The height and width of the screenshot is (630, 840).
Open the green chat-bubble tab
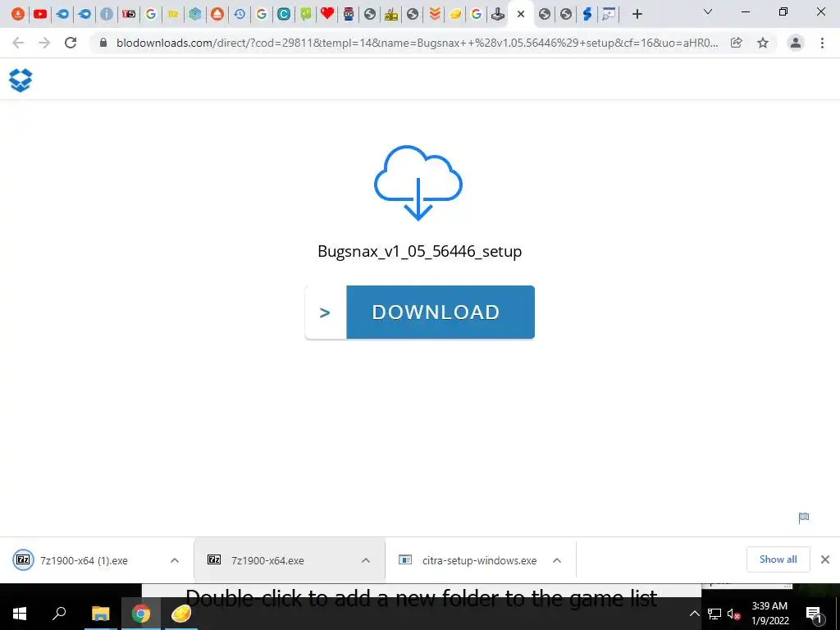pyautogui.click(x=305, y=14)
